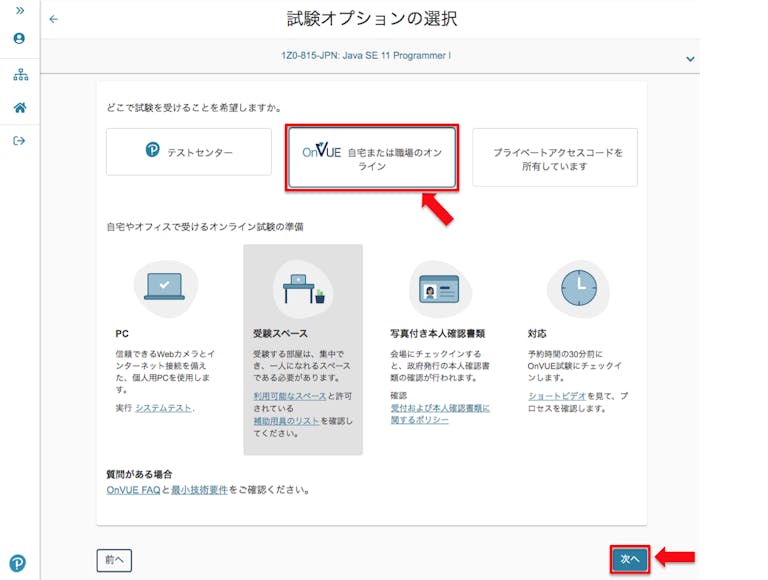Open the user account profile icon
The height and width of the screenshot is (580, 768).
point(19,38)
